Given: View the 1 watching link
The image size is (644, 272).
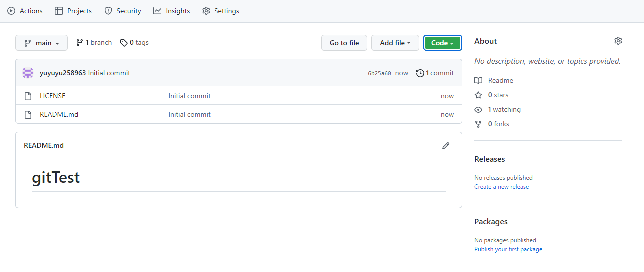Looking at the screenshot, I should point(497,109).
